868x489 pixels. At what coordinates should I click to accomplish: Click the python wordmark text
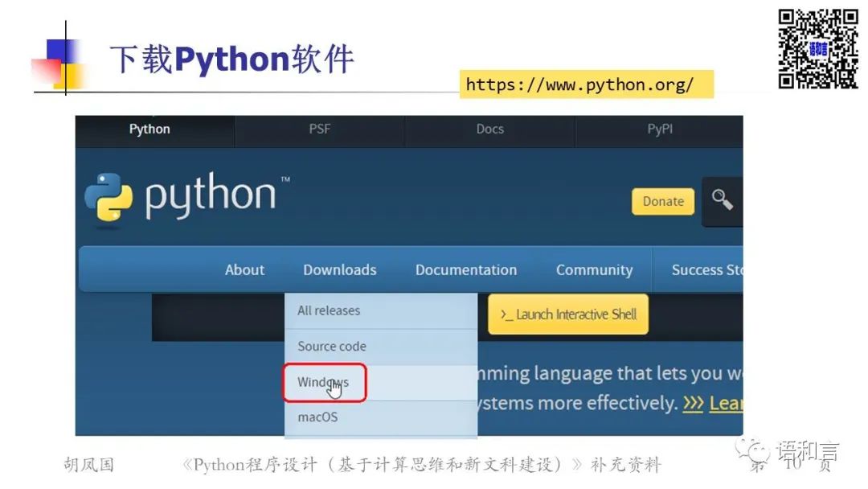pos(211,195)
